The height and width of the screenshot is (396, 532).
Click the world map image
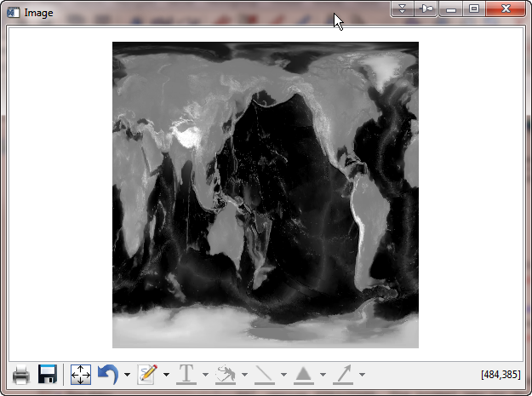[266, 195]
